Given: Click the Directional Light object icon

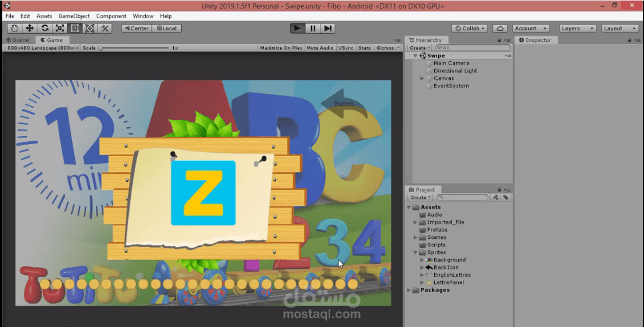Looking at the screenshot, I should click(429, 71).
